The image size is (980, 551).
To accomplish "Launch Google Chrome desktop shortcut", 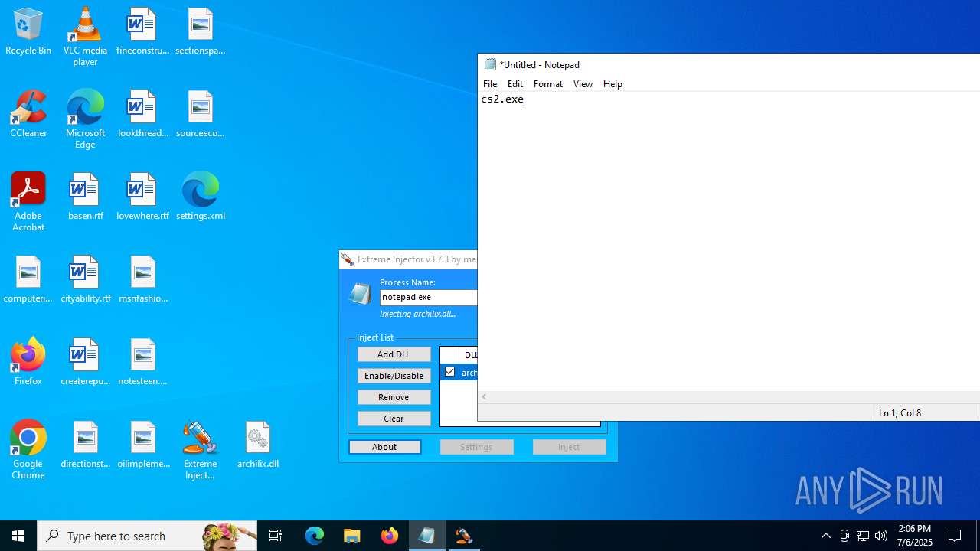I will (28, 450).
